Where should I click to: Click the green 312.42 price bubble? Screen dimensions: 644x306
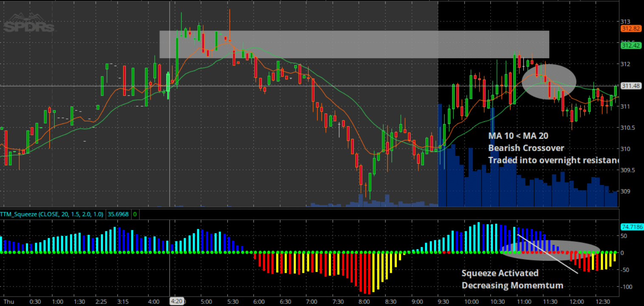click(631, 45)
